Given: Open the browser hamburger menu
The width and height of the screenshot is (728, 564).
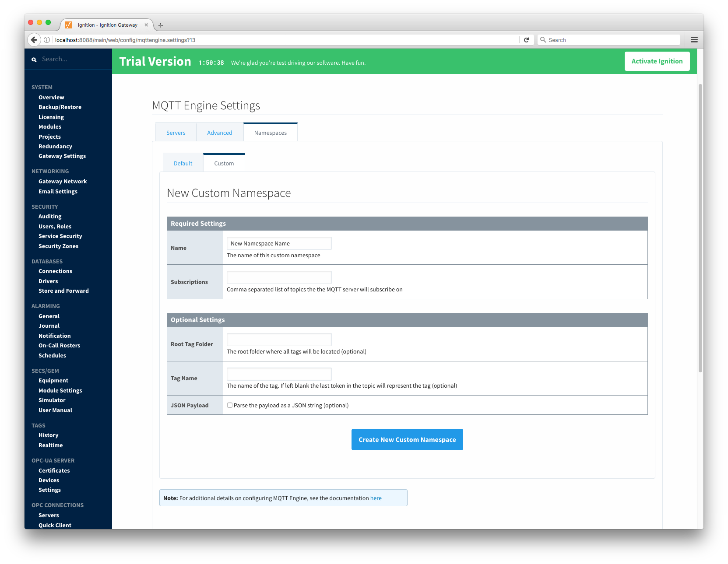Looking at the screenshot, I should point(694,40).
